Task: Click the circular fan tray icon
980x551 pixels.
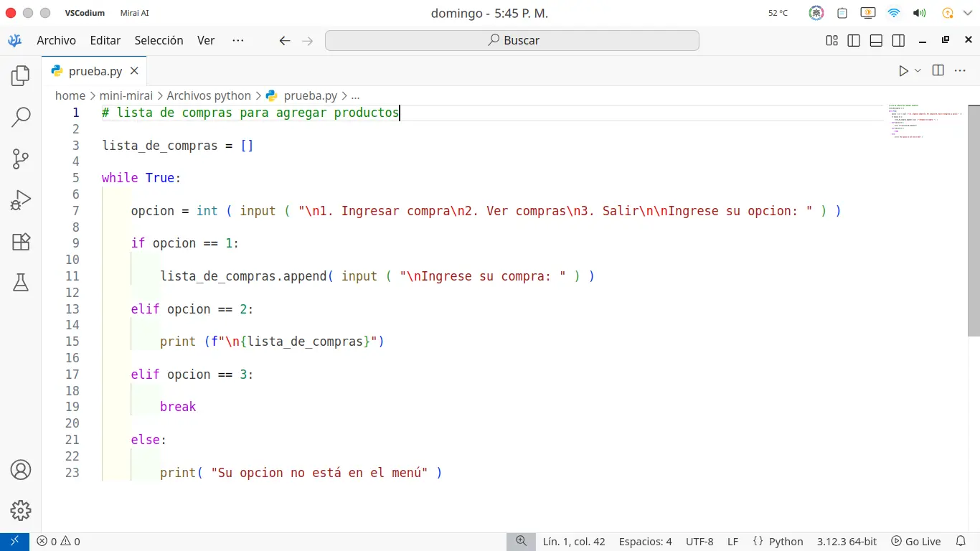Action: 816,13
